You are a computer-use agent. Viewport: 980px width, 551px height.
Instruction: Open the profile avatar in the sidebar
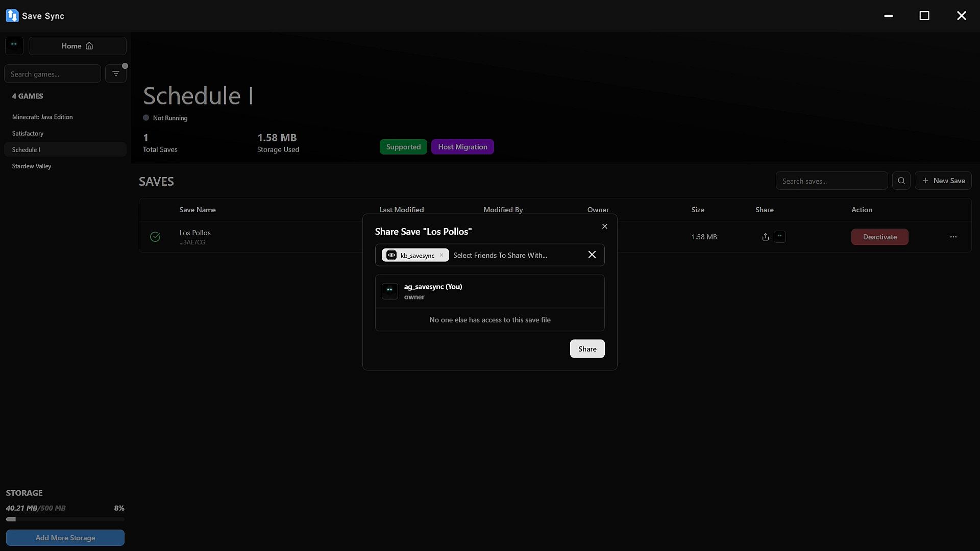pos(14,46)
